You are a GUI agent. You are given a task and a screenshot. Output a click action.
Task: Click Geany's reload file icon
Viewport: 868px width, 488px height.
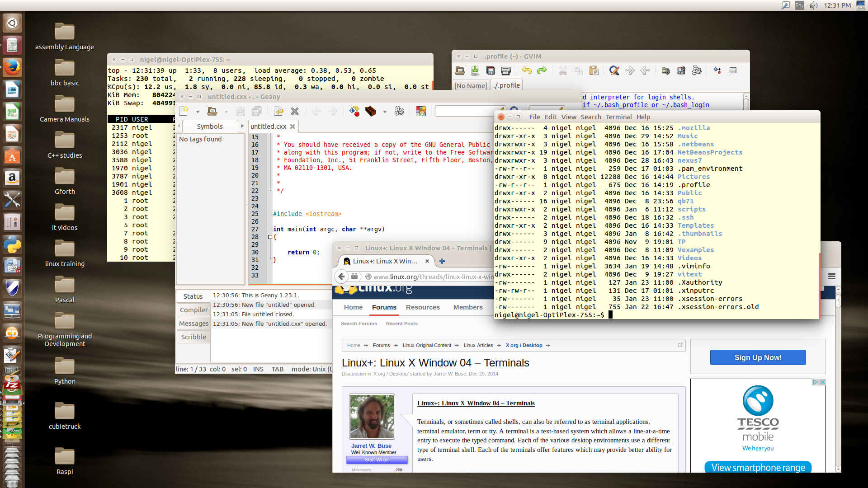278,111
